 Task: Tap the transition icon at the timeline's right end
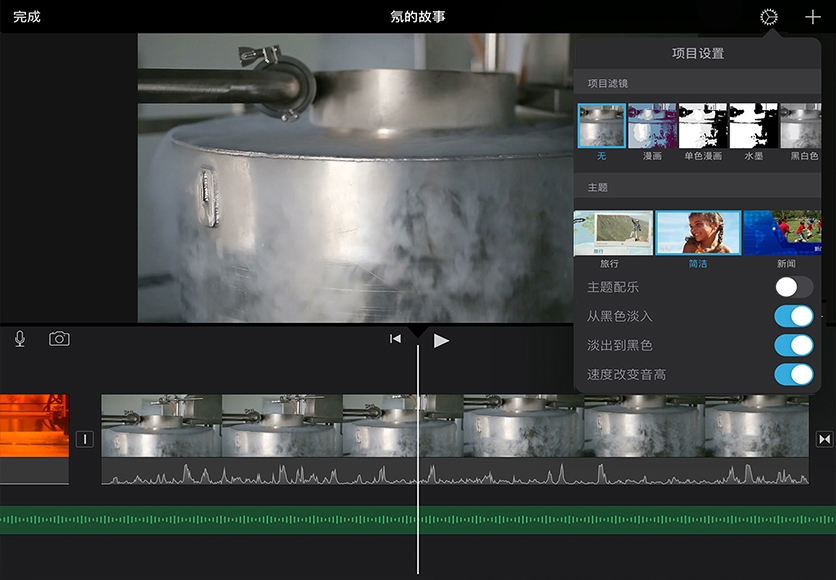tap(824, 439)
